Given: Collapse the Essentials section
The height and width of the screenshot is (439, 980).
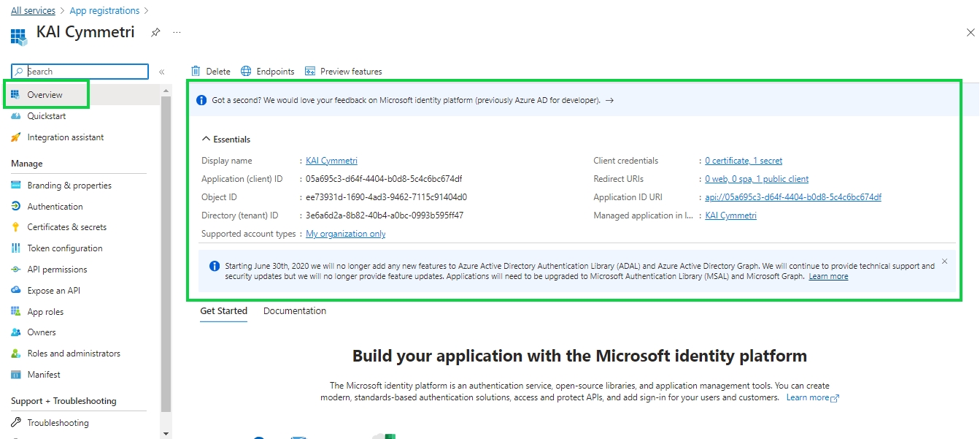Looking at the screenshot, I should (207, 140).
